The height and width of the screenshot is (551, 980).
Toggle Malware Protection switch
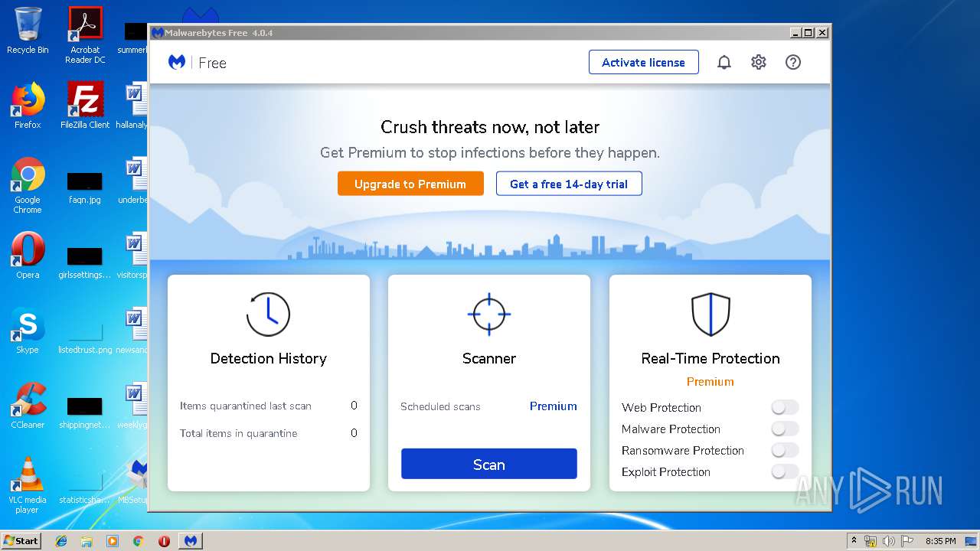tap(785, 429)
